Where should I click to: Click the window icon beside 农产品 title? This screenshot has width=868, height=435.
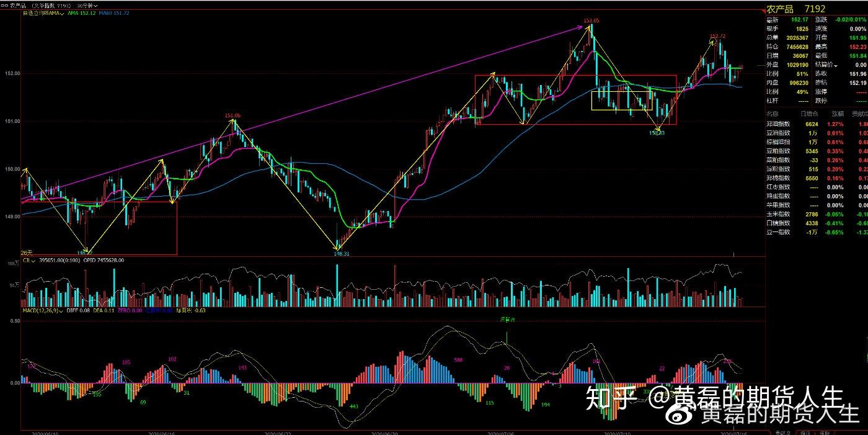4,5
